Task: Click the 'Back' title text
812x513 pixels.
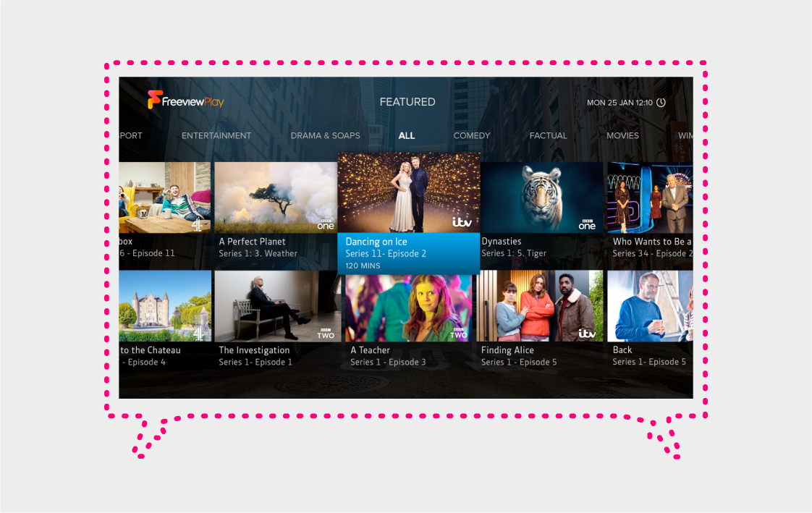Action: (622, 350)
